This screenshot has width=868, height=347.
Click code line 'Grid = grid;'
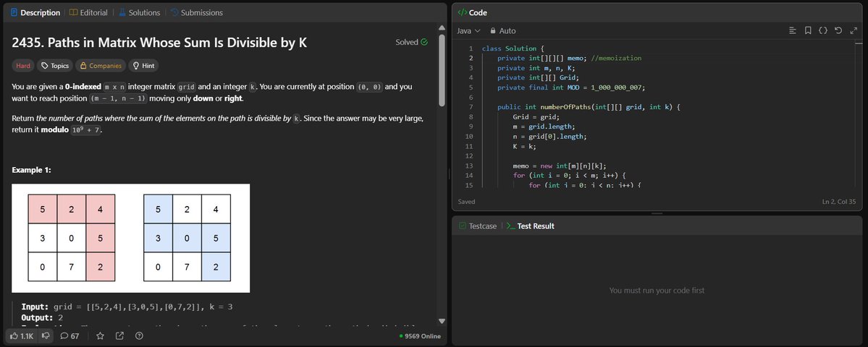[536, 117]
